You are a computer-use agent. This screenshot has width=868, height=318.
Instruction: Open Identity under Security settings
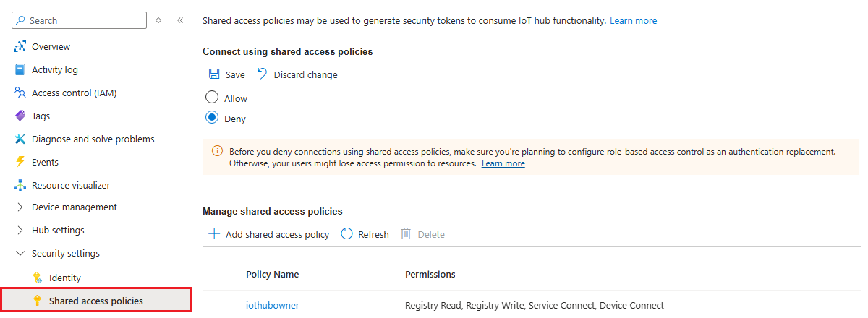tap(65, 278)
